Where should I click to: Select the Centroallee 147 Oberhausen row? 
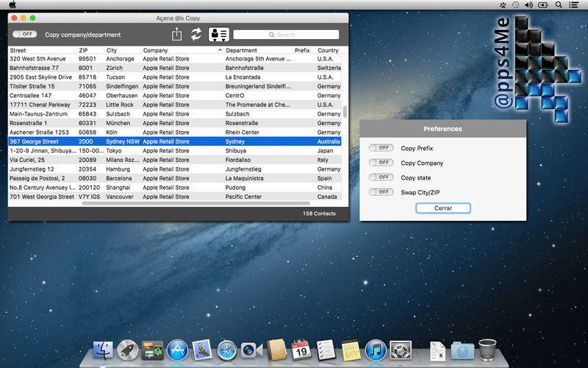[175, 96]
